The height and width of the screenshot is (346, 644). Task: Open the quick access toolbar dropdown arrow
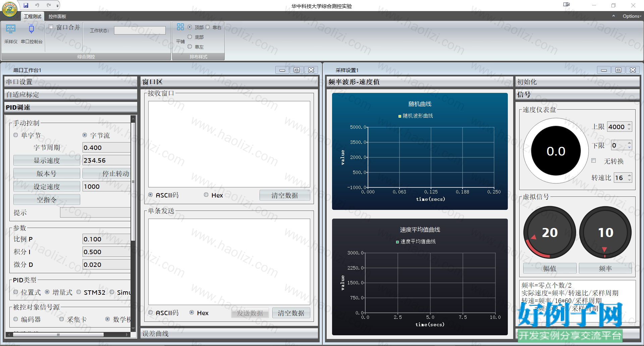coord(57,5)
